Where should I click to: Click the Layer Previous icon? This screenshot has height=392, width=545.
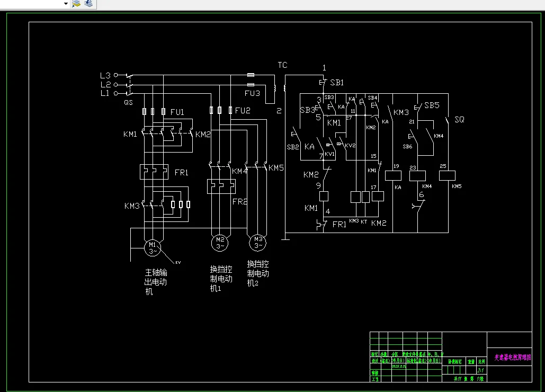click(88, 4)
